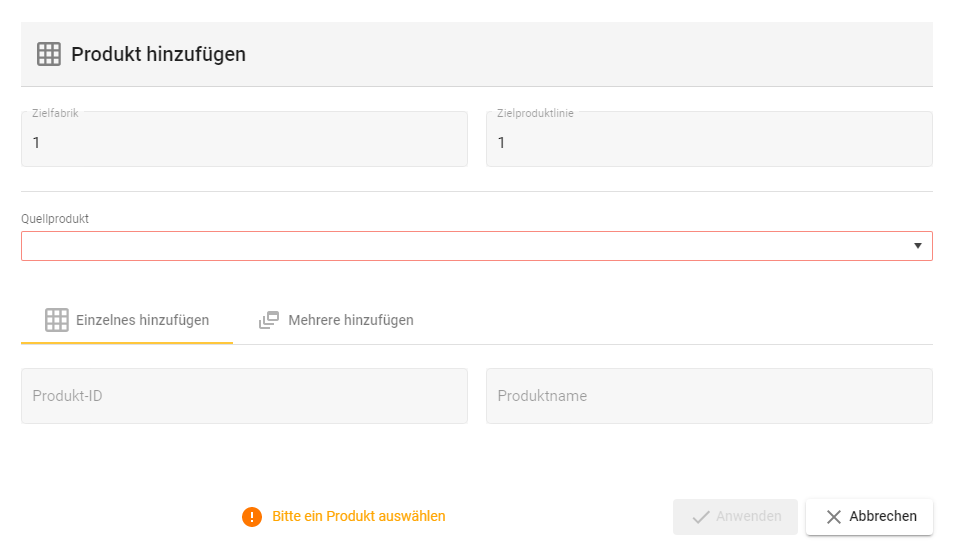The image size is (956, 546).
Task: Expand the Quellprodukt dropdown arrow
Action: coord(917,246)
